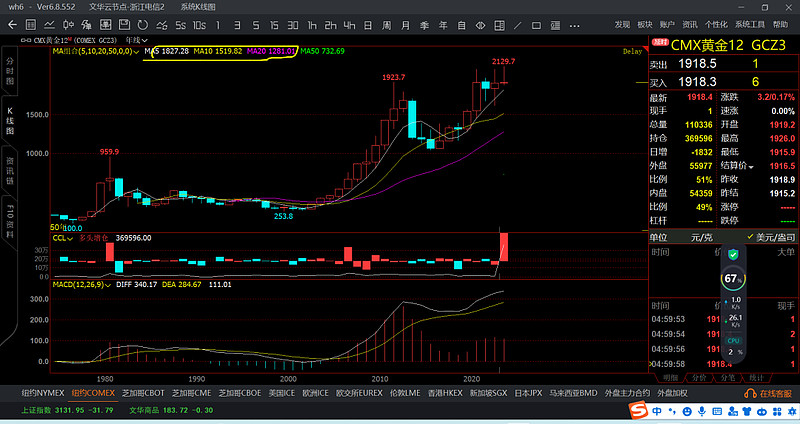Select the candlestick chart icon in toolbar
Image resolution: width=800 pixels, height=424 pixels.
[x=68, y=24]
